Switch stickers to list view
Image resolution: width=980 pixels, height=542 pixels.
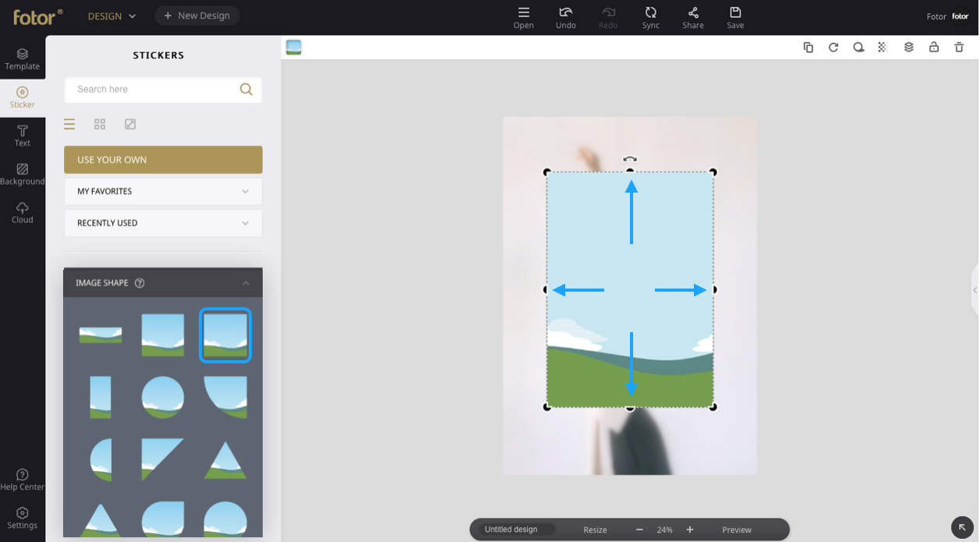coord(69,124)
